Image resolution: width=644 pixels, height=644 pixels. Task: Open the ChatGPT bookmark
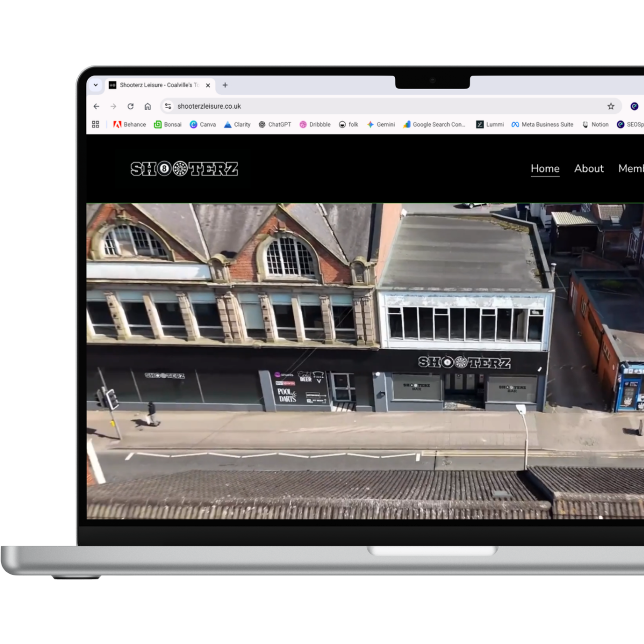click(275, 124)
